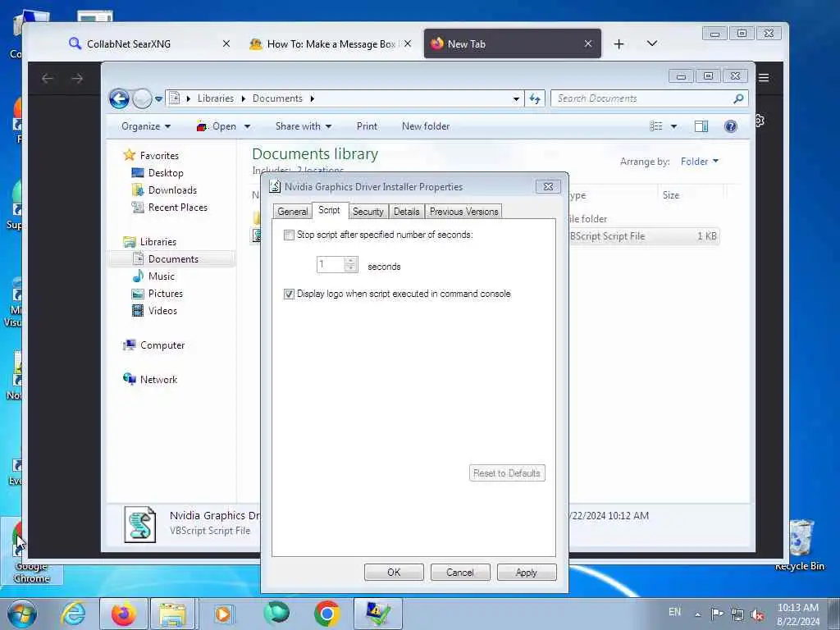Select Network in navigation pane
This screenshot has width=840, height=630.
tap(158, 380)
